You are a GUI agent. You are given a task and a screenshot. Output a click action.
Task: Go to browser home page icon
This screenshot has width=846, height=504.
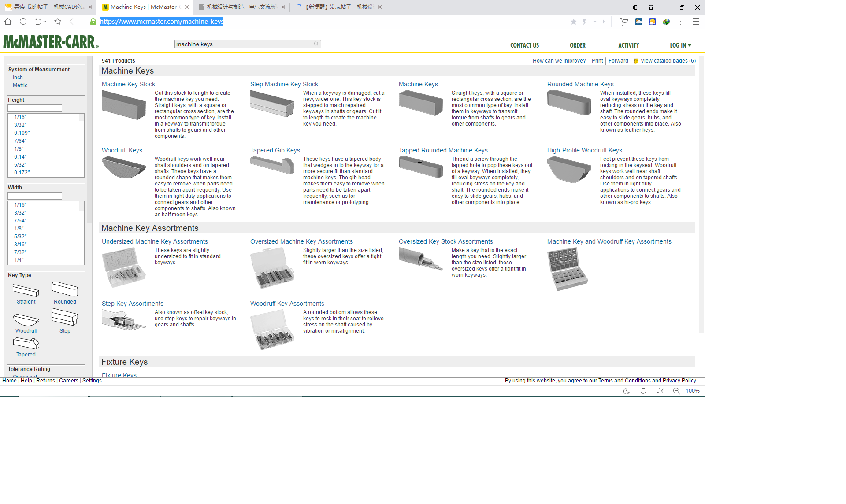(8, 21)
